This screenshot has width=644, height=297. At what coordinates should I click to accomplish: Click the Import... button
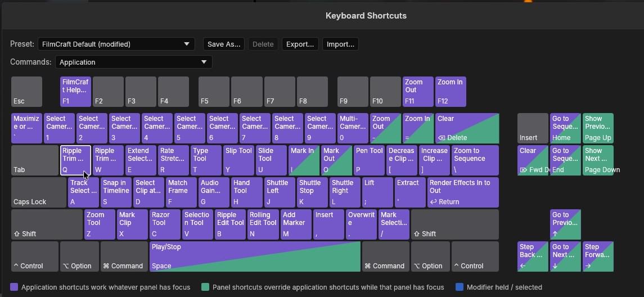pos(340,44)
